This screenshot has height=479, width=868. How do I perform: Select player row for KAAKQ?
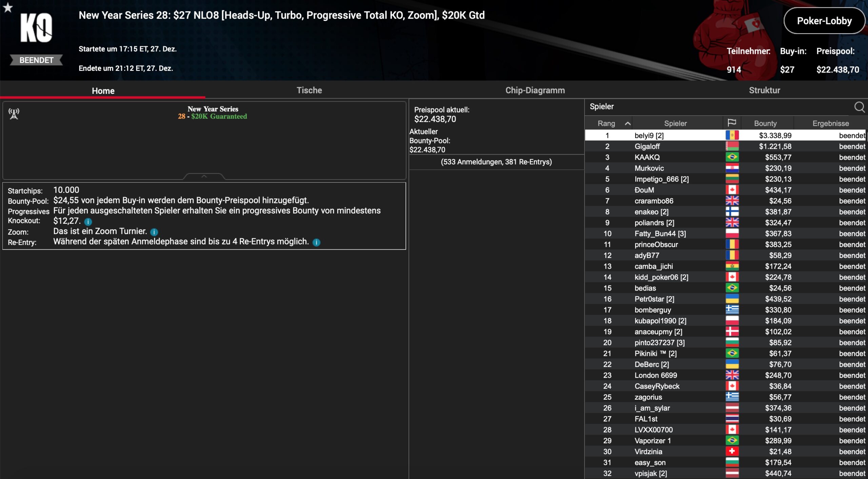coord(647,157)
